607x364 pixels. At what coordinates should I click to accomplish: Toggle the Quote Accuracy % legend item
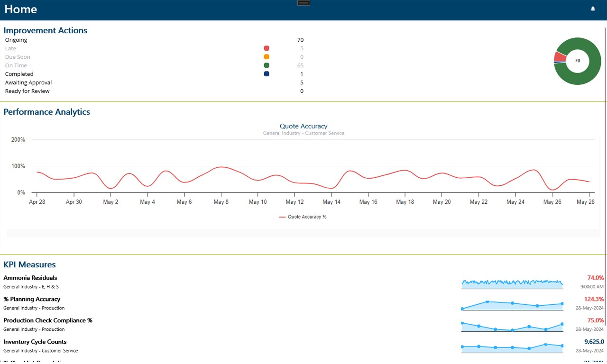[303, 217]
